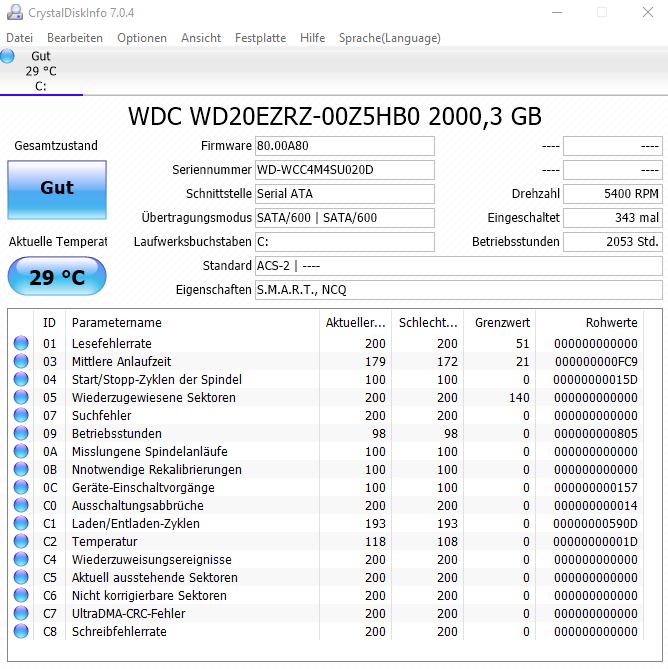Click status icon for C2 Temperatur

(21, 541)
